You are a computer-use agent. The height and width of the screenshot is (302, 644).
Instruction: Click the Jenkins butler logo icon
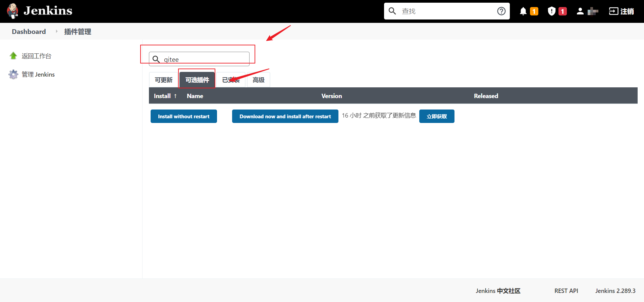tap(13, 11)
